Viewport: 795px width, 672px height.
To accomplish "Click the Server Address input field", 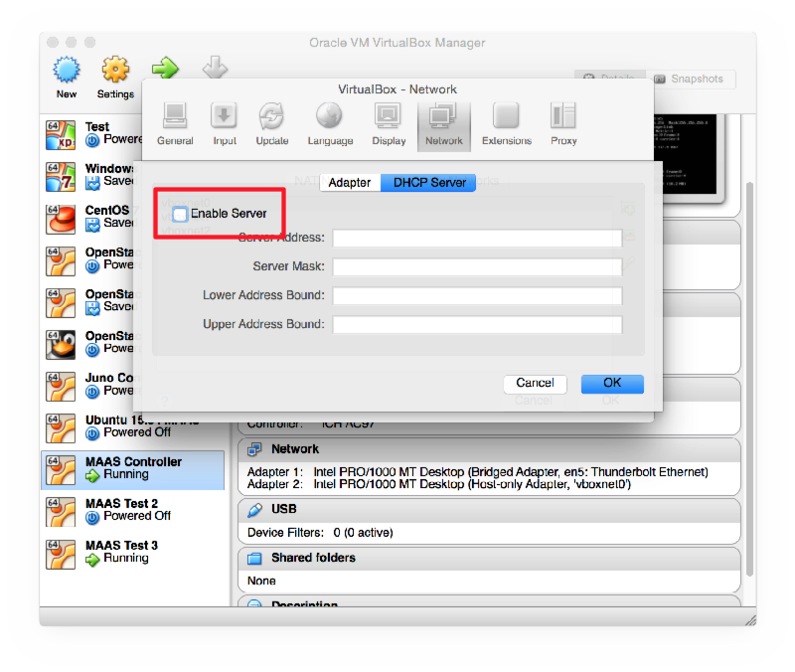I will pos(477,238).
